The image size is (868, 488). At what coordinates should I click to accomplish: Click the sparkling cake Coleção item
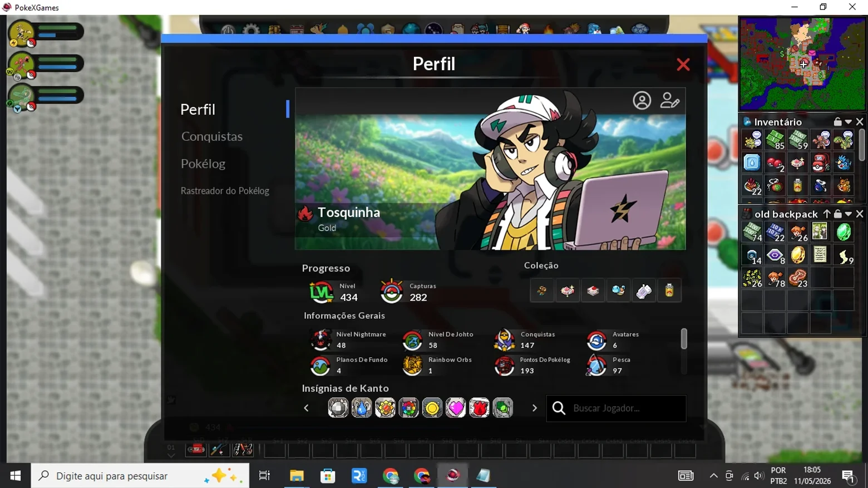click(568, 290)
